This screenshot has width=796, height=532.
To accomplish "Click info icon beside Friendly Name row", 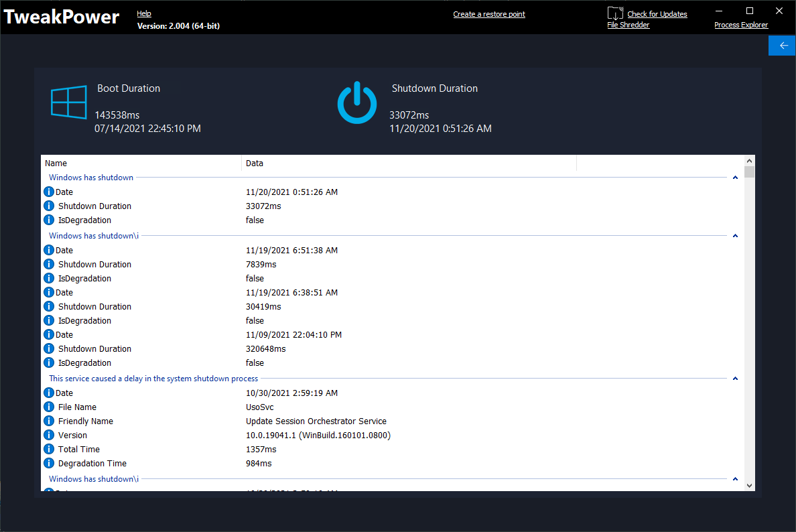I will tap(49, 421).
